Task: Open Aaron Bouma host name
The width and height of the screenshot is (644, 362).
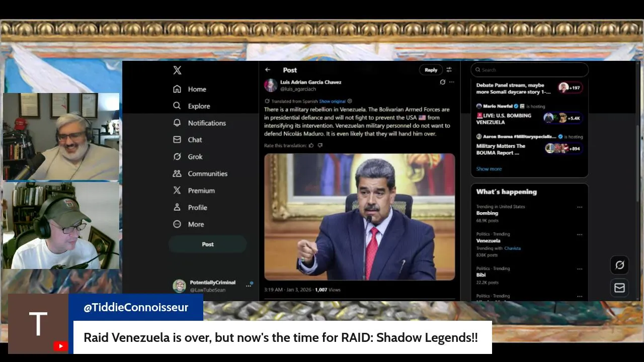Action: (520, 136)
